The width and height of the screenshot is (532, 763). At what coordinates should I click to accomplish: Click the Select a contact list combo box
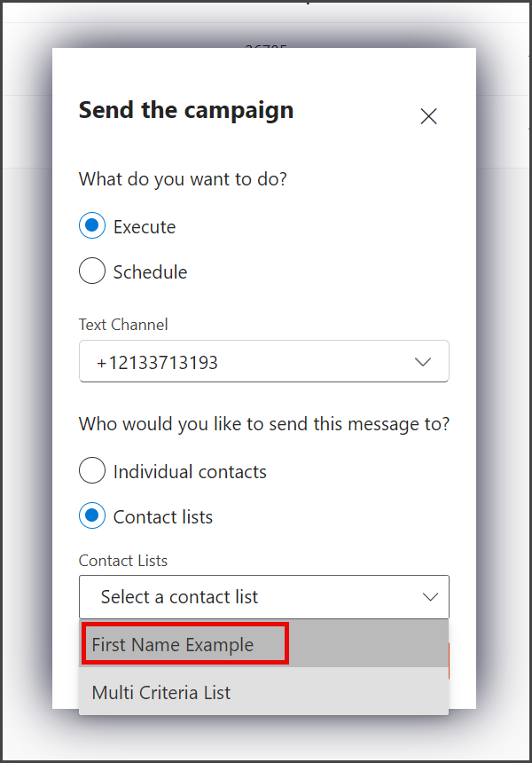pos(264,597)
